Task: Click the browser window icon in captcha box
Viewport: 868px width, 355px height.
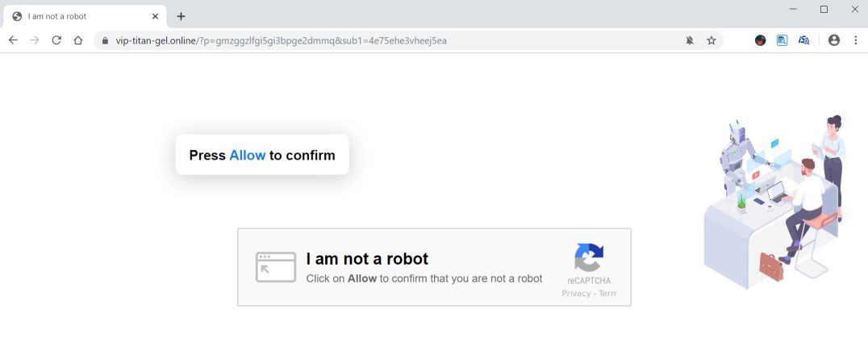Action: (276, 267)
